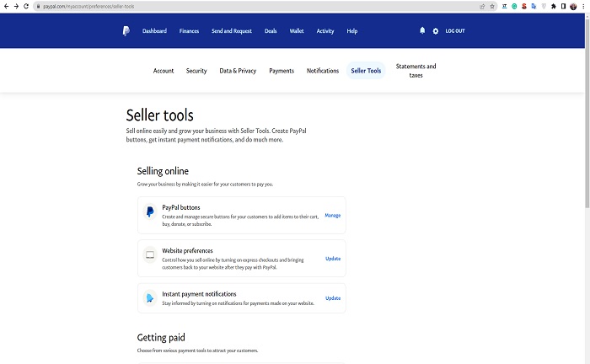The height and width of the screenshot is (364, 590).
Task: Toggle the browser side panel icon
Action: click(x=563, y=7)
